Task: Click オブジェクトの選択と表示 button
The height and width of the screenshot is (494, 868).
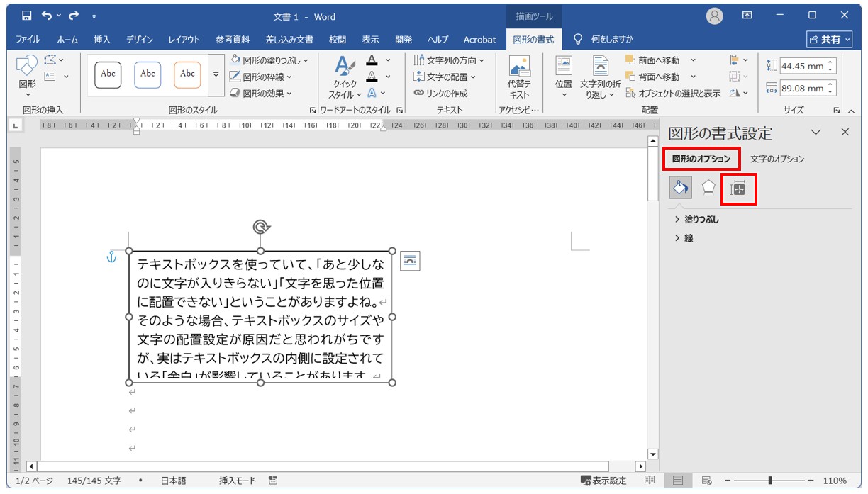Action: [x=672, y=93]
